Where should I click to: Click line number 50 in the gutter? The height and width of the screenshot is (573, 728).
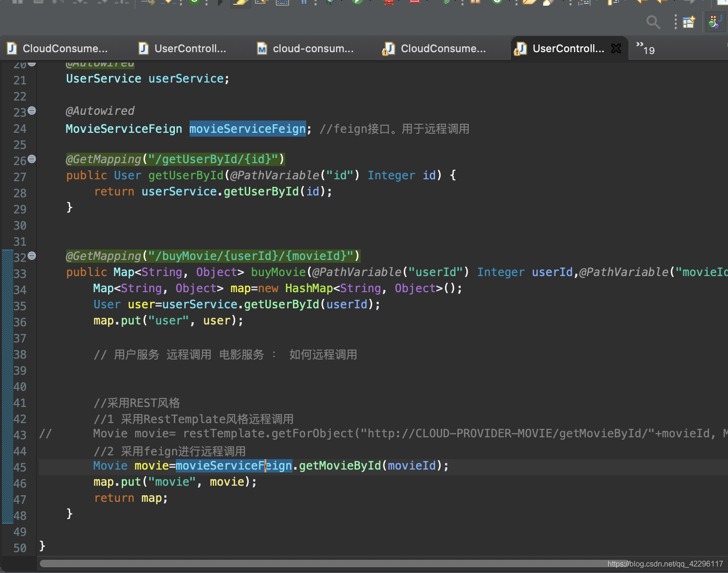[20, 548]
